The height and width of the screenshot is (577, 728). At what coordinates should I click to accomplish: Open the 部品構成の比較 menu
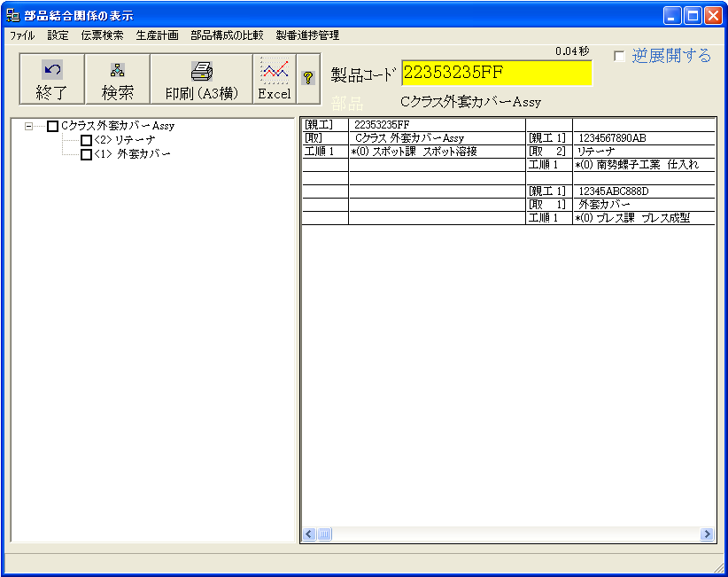[x=227, y=35]
